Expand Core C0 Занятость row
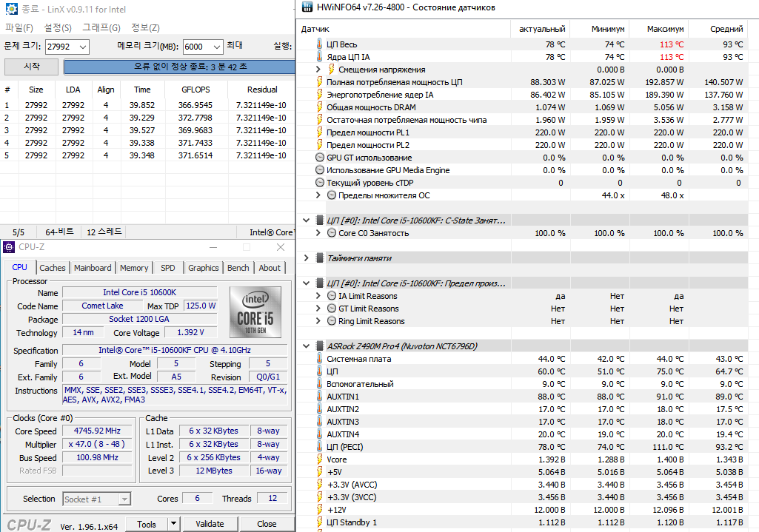 (x=318, y=232)
